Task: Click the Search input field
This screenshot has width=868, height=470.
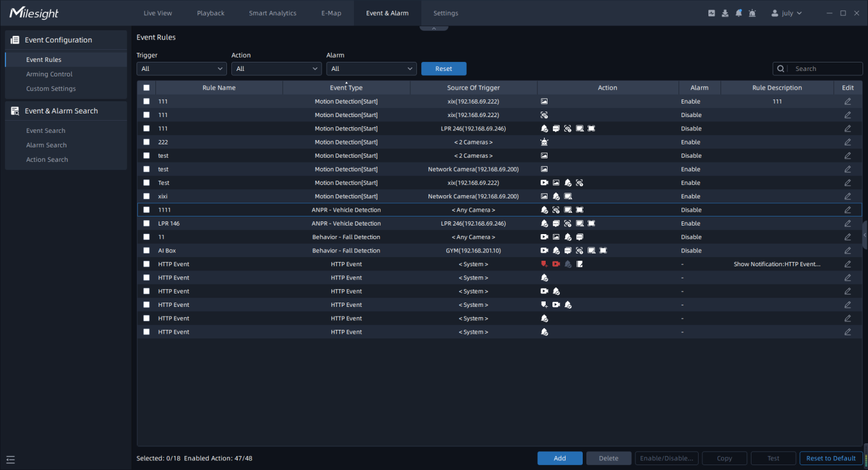Action: (x=824, y=69)
